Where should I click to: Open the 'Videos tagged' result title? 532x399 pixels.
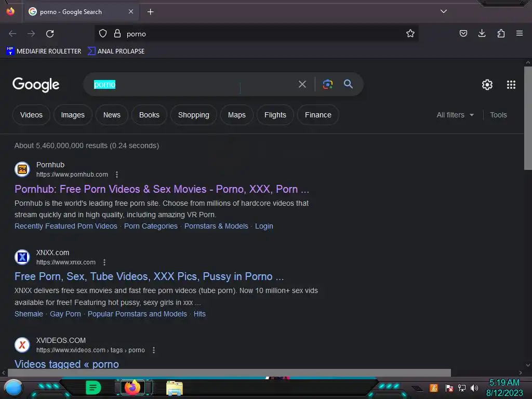66,364
